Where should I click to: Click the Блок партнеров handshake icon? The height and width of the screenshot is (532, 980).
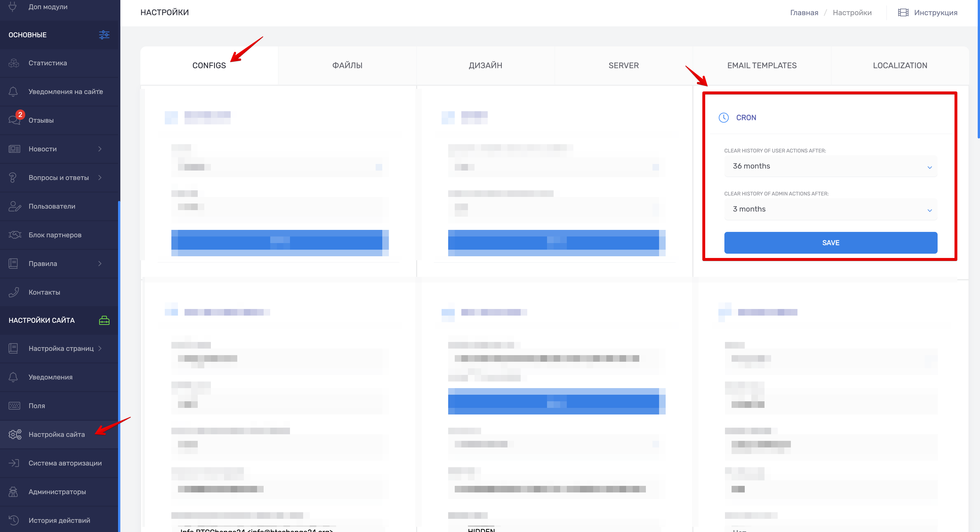[14, 235]
